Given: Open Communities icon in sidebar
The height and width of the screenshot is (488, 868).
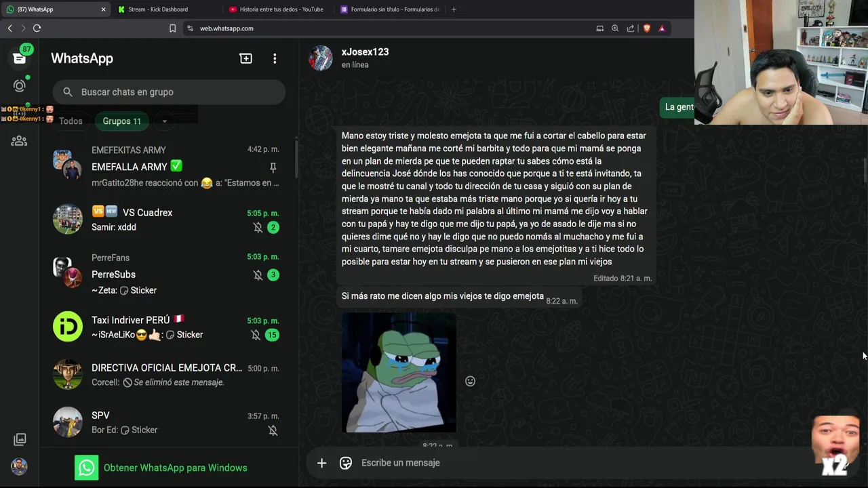Looking at the screenshot, I should (19, 141).
